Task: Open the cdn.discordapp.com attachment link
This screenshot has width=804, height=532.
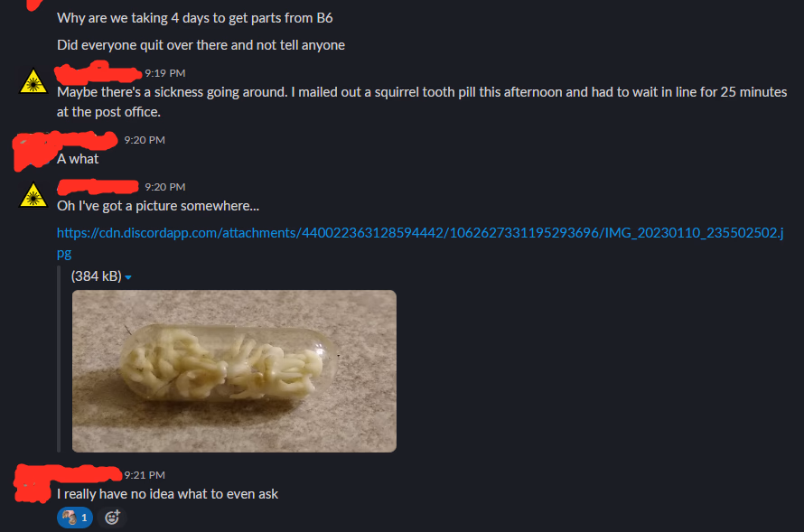Action: tap(420, 242)
